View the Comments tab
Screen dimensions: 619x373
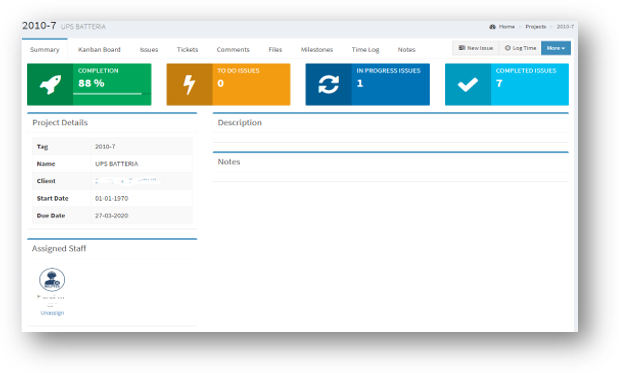click(233, 50)
